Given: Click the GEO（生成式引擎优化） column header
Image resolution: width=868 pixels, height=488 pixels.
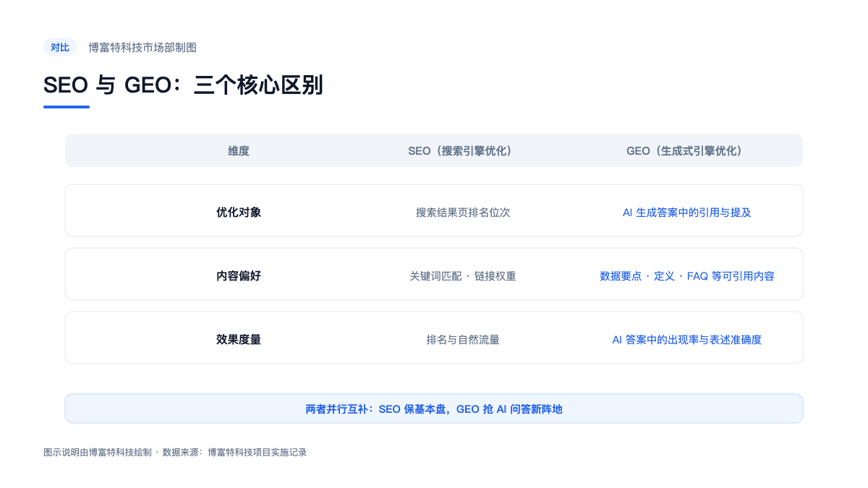Looking at the screenshot, I should [687, 151].
